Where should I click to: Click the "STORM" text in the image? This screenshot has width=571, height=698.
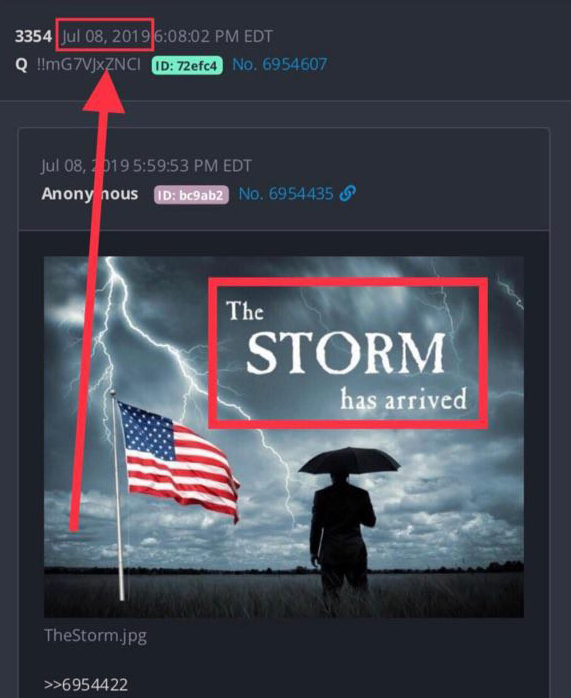coord(345,353)
